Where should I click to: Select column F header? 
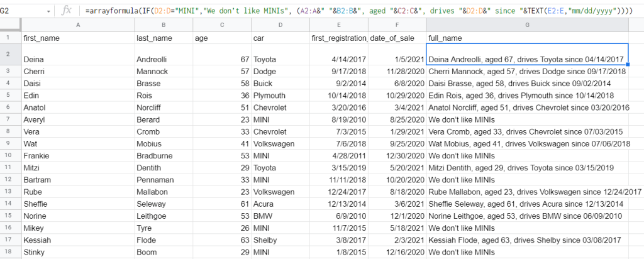pyautogui.click(x=397, y=25)
